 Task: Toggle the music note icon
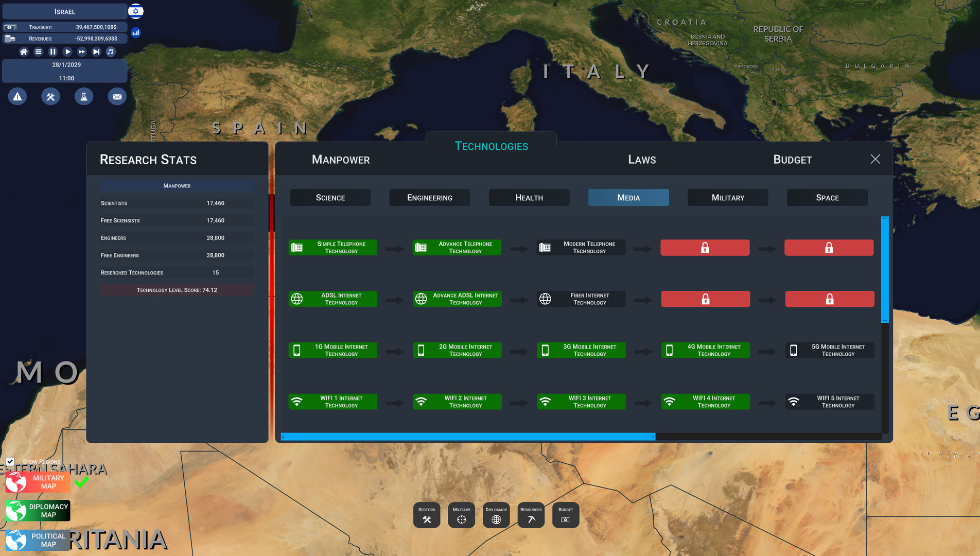click(111, 51)
